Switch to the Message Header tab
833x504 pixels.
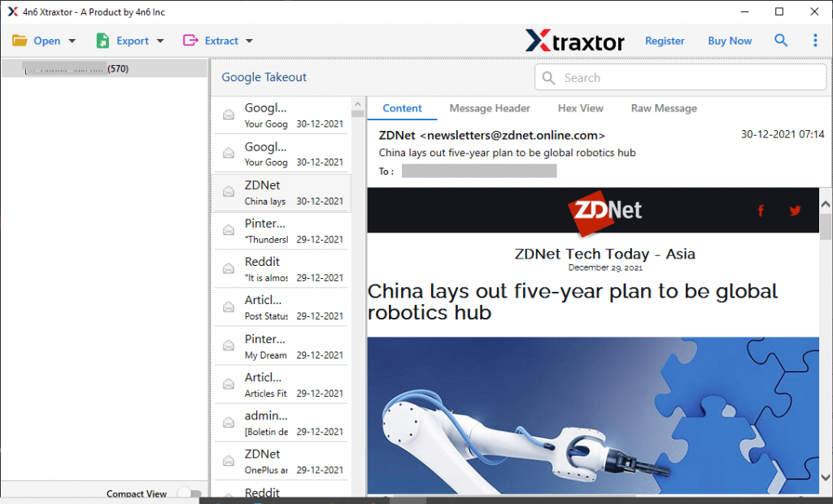(490, 107)
